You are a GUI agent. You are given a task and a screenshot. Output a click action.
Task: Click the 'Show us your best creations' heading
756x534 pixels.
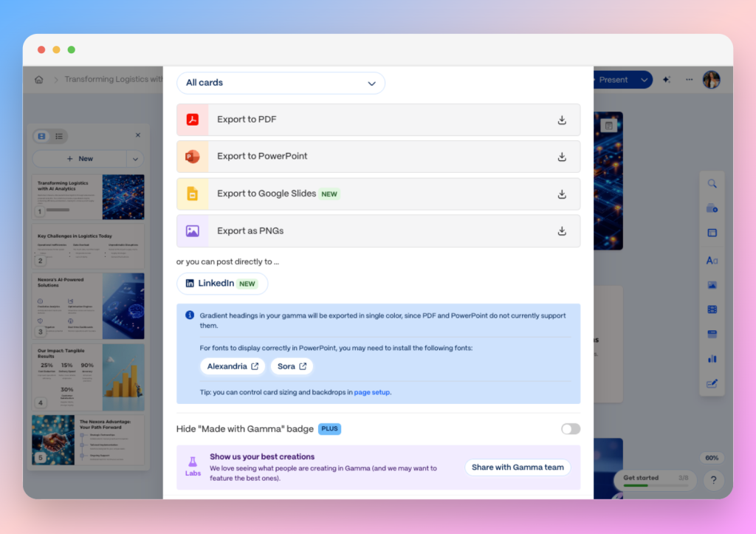262,457
